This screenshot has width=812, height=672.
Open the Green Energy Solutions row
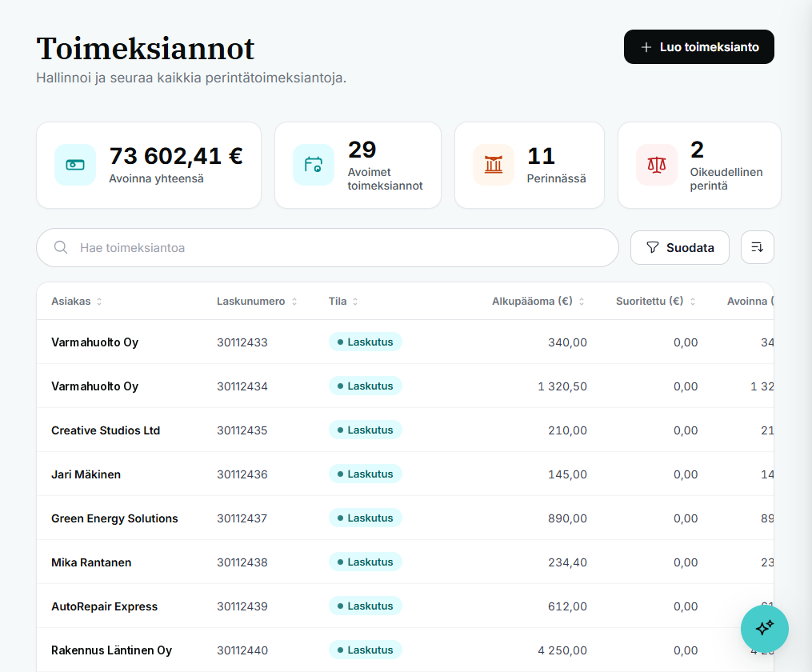(405, 518)
